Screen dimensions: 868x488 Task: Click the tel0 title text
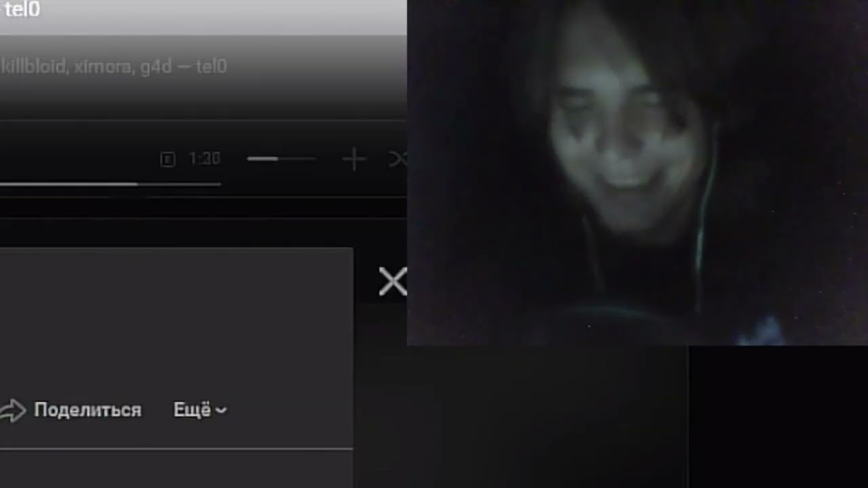22,10
